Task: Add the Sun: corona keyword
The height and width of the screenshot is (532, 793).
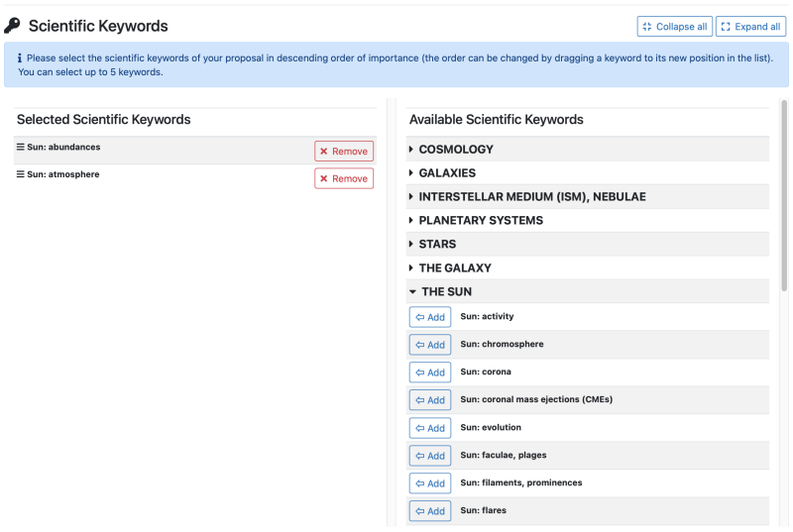Action: pyautogui.click(x=430, y=373)
